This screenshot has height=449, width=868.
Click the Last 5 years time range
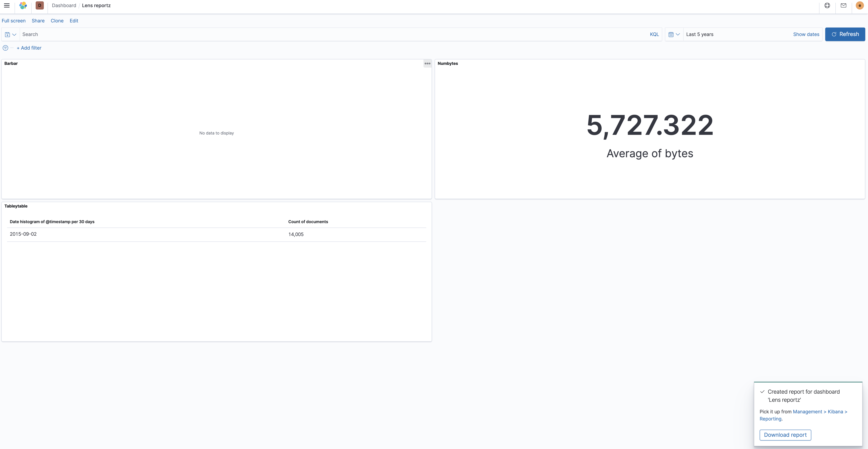click(700, 34)
